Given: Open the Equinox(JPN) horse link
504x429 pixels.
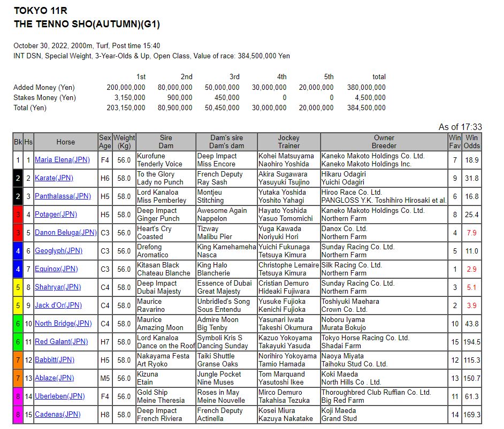Looking at the screenshot, I should coord(56,269).
